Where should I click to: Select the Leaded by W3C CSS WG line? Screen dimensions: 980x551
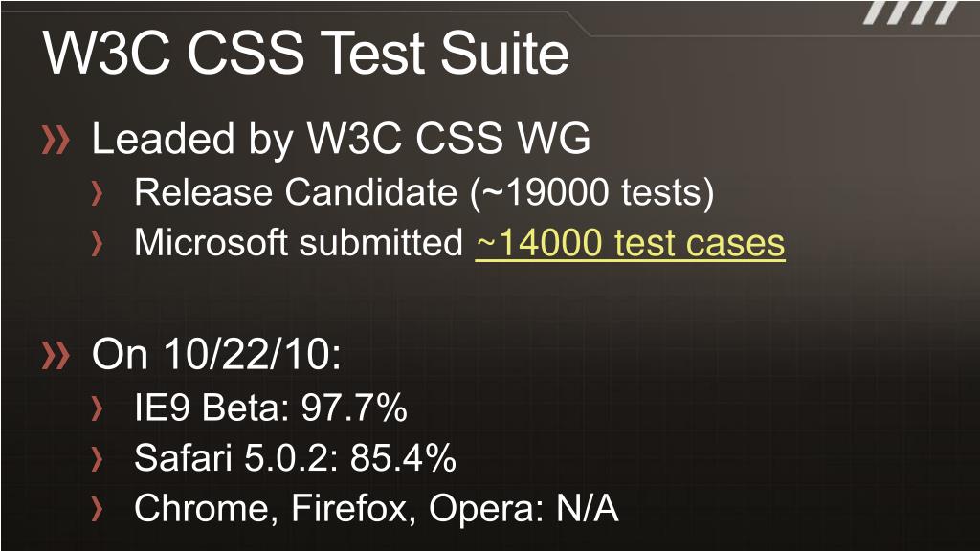coord(342,139)
